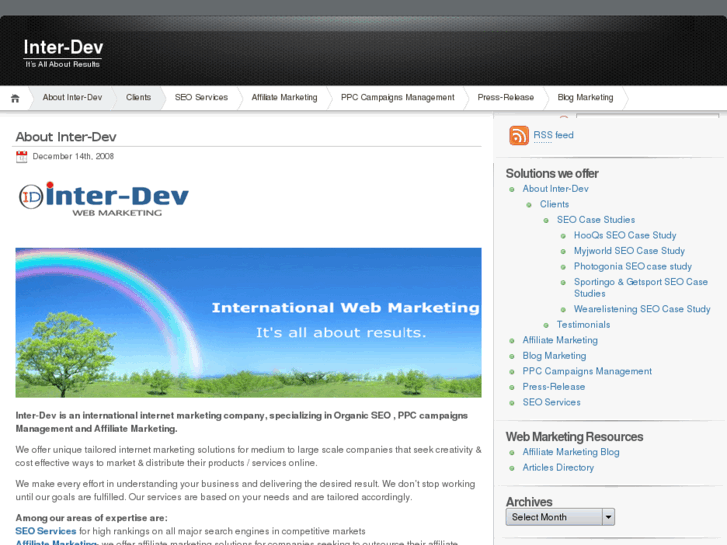Click the Inter-Dev Web Marketing logo image
The height and width of the screenshot is (545, 727).
tap(104, 199)
